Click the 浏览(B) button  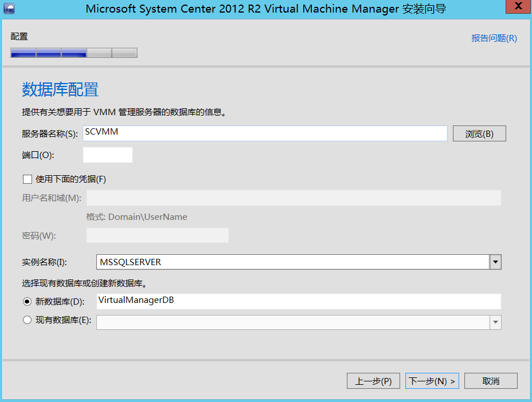coord(479,133)
